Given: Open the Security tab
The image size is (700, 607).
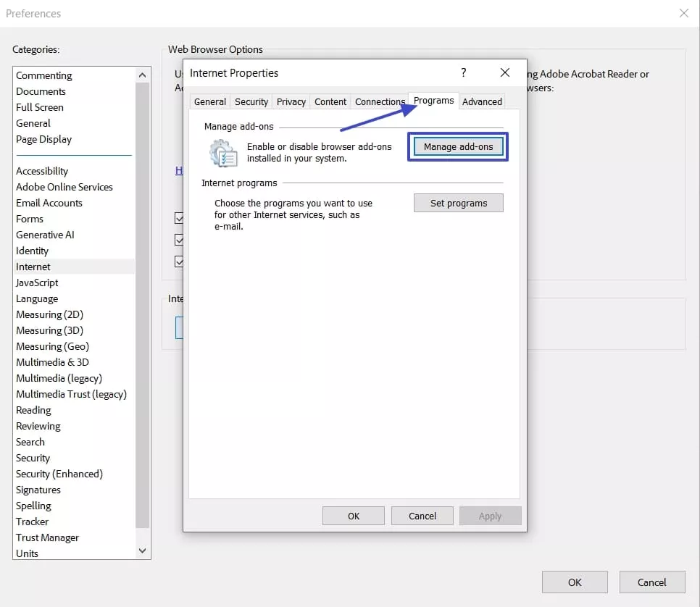Looking at the screenshot, I should 251,101.
